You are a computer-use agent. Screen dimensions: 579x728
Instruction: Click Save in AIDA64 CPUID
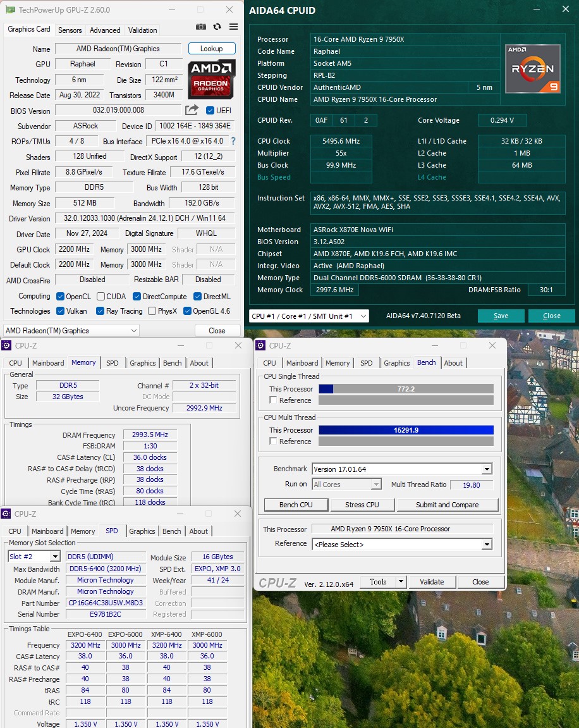coord(501,316)
